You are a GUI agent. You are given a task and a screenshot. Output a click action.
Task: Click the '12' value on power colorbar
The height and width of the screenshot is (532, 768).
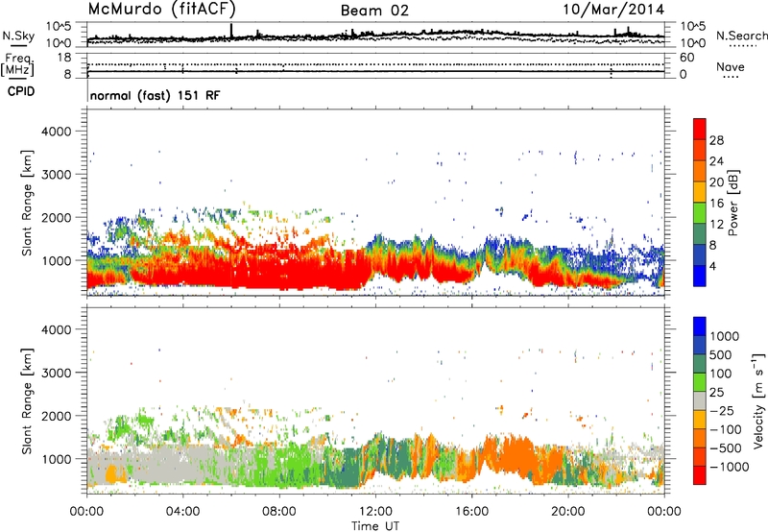(x=716, y=225)
